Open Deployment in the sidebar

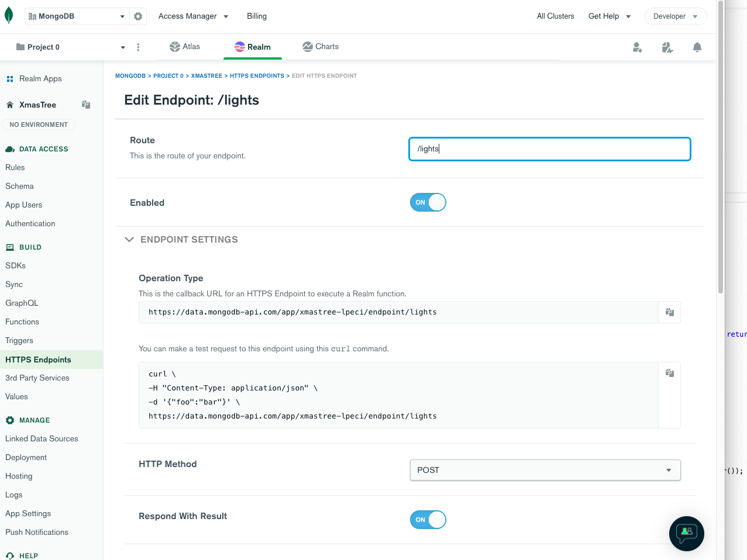point(26,458)
